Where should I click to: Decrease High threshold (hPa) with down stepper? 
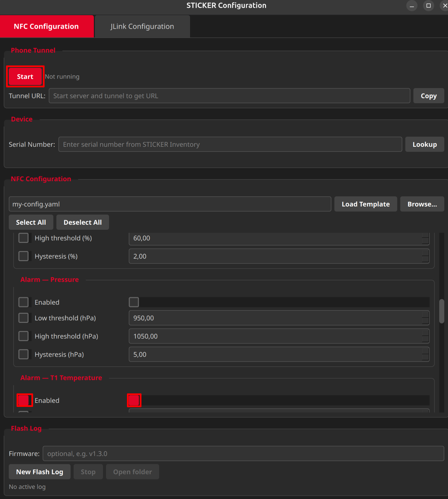pyautogui.click(x=426, y=339)
